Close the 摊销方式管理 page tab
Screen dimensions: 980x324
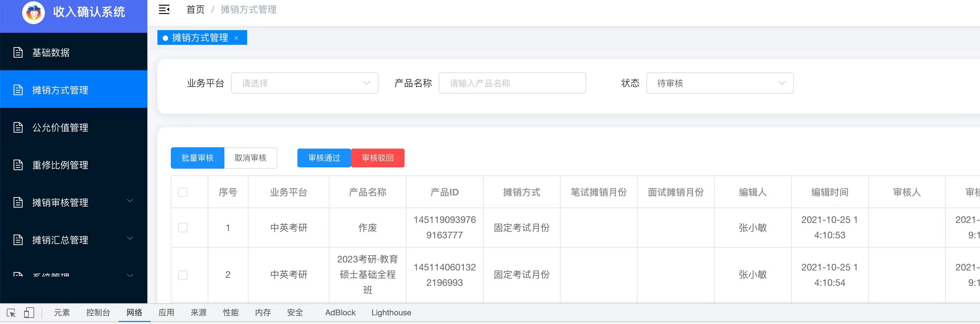[x=236, y=38]
